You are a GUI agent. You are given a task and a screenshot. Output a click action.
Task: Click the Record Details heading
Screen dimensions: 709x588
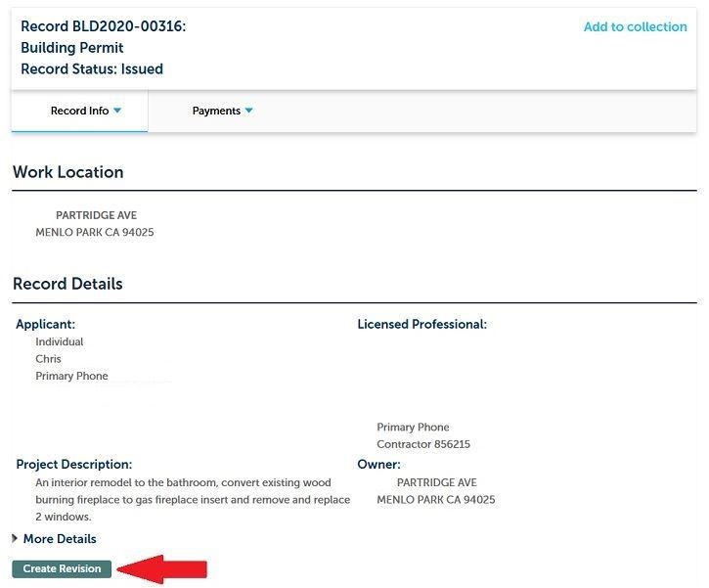coord(67,284)
